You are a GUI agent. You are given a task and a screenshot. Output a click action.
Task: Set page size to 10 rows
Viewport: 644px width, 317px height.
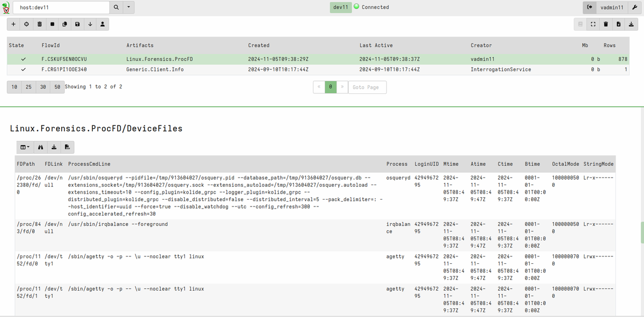click(x=13, y=87)
